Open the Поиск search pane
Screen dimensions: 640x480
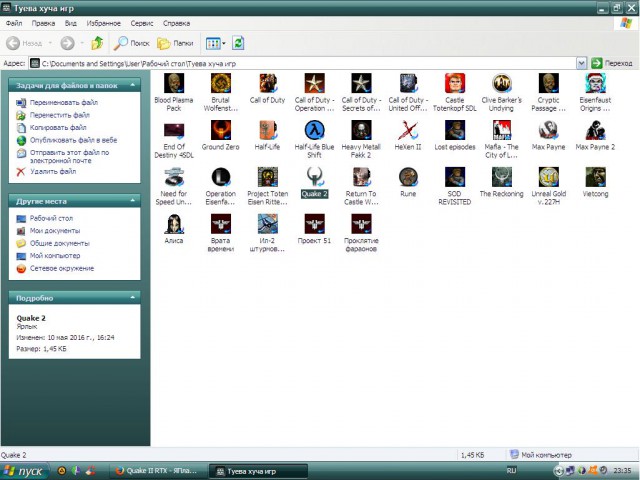[131, 43]
